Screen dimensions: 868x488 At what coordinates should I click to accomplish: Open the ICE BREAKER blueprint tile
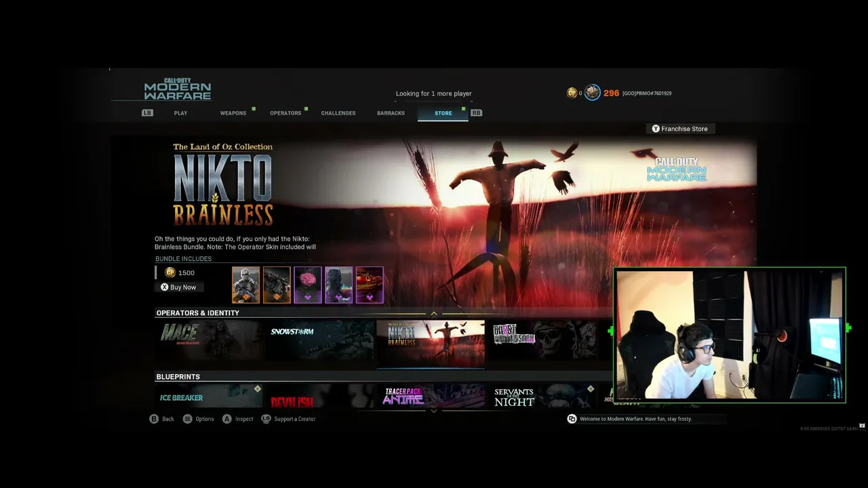pyautogui.click(x=209, y=396)
